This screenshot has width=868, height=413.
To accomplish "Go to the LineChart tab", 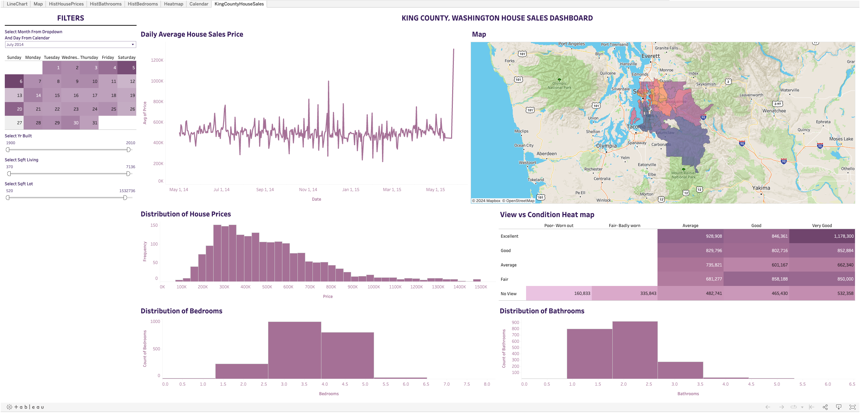I will pos(17,4).
